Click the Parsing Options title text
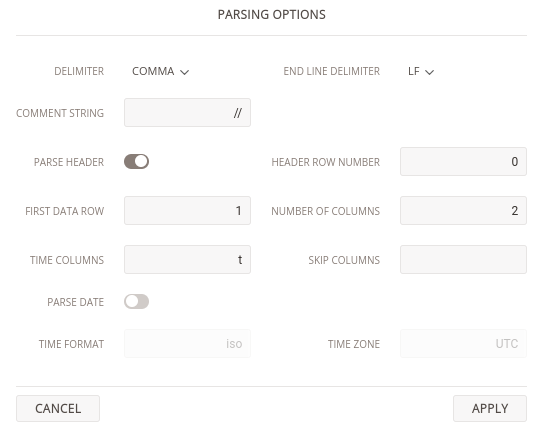Viewport: 543px width, 439px height. tap(272, 15)
